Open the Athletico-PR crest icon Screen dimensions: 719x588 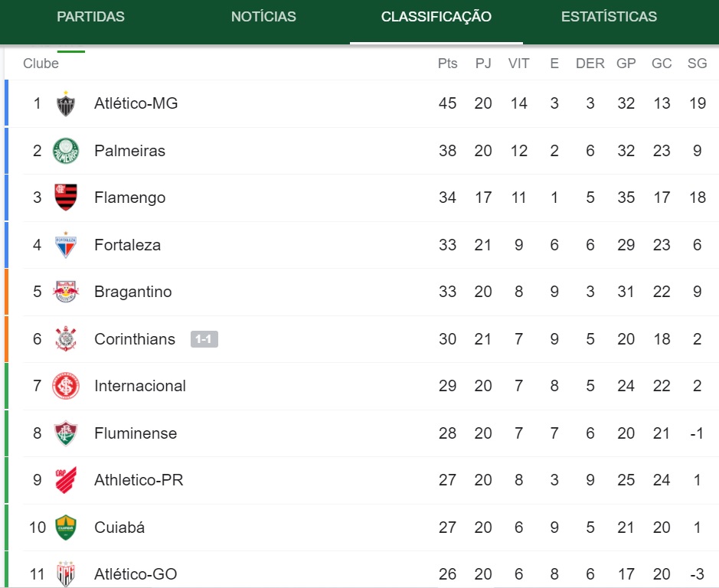pos(66,480)
